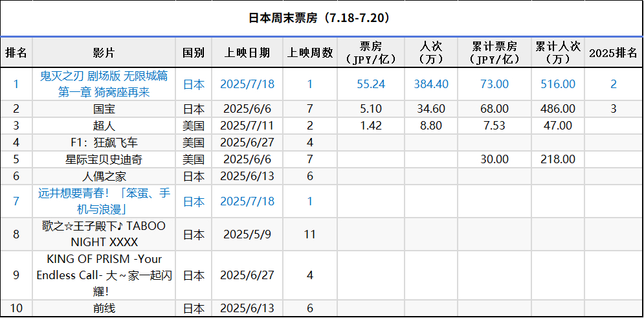Click the box office value 55.24
This screenshot has height=318, width=644.
371,84
